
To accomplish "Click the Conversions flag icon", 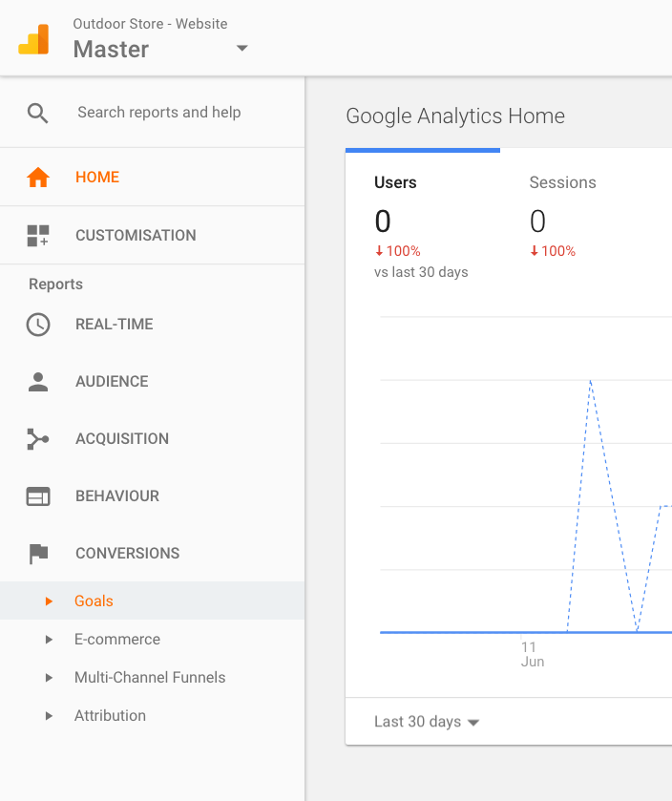I will 38,553.
